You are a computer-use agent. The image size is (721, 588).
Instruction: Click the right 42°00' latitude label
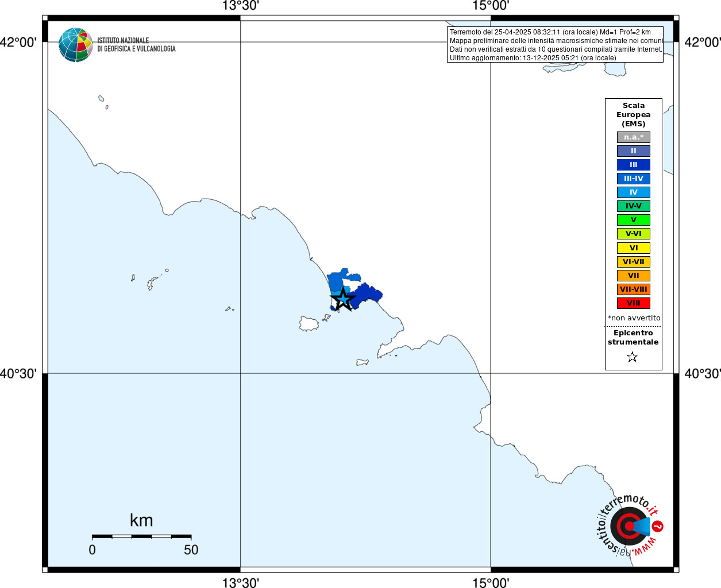(x=703, y=42)
